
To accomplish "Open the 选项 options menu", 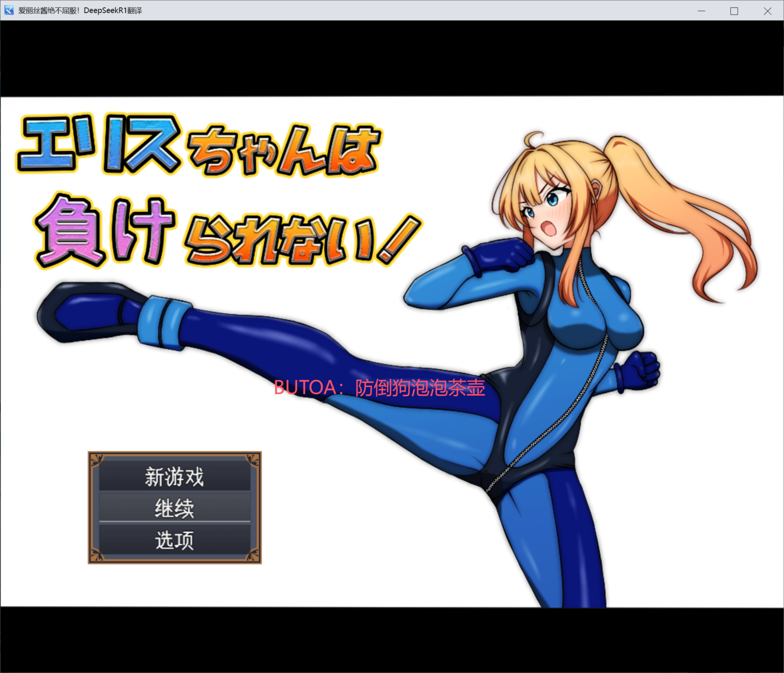I will (x=174, y=540).
